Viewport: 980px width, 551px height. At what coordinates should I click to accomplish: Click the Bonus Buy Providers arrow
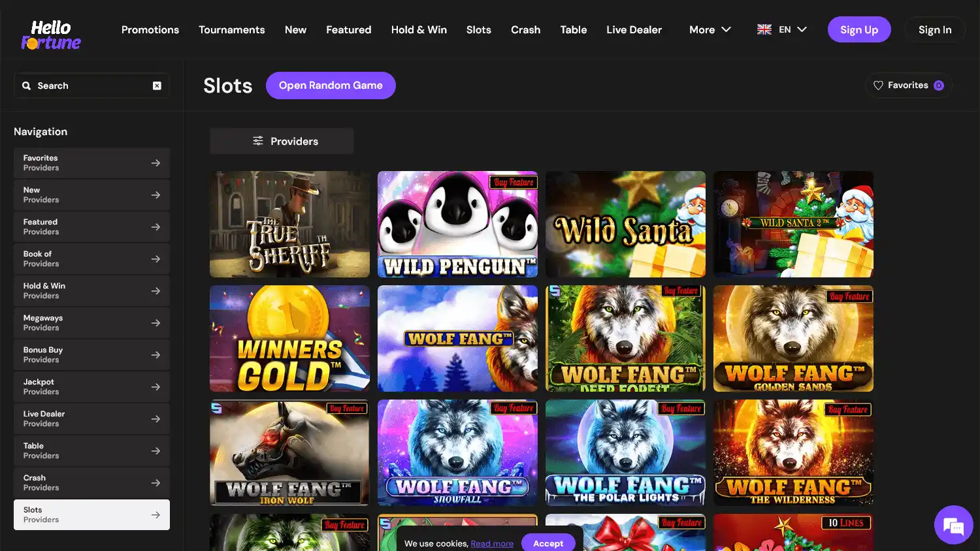tap(155, 355)
